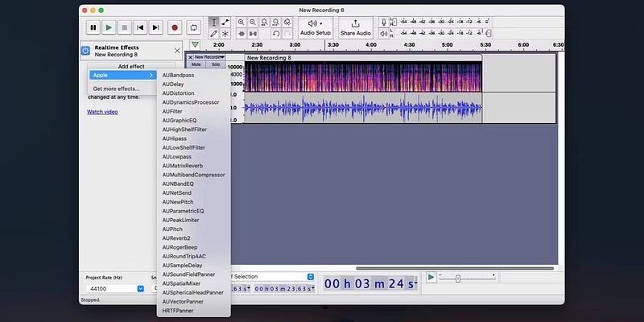Click the Watch video link

coord(102,112)
